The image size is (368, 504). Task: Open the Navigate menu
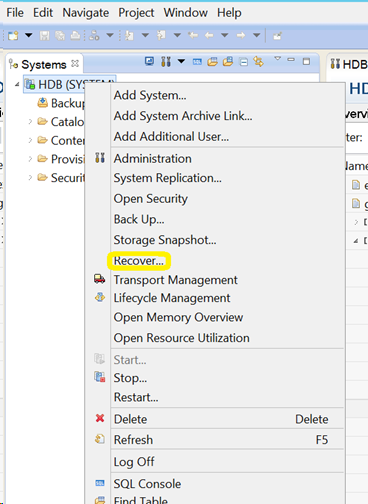[x=86, y=13]
